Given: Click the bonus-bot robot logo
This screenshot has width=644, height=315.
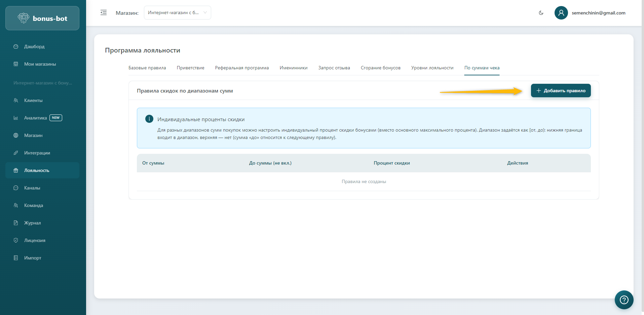Looking at the screenshot, I should pyautogui.click(x=24, y=18).
